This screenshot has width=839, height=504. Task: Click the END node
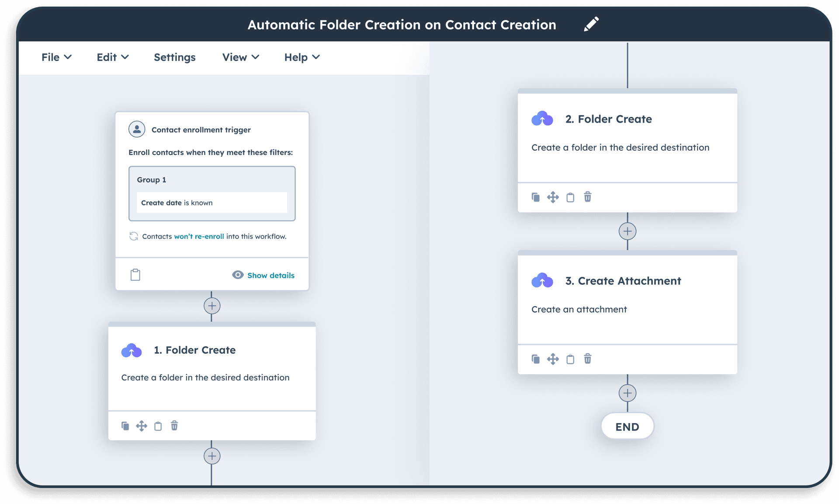[628, 426]
